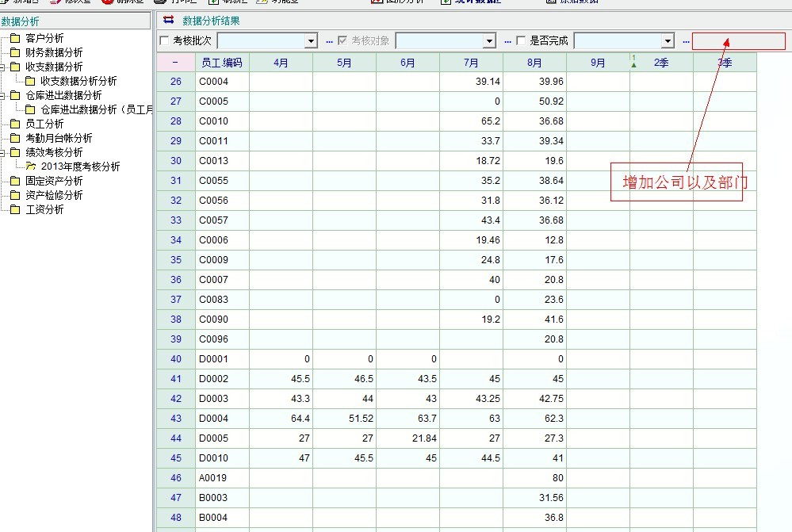Enable the 考核批次 checkbox

pos(165,40)
